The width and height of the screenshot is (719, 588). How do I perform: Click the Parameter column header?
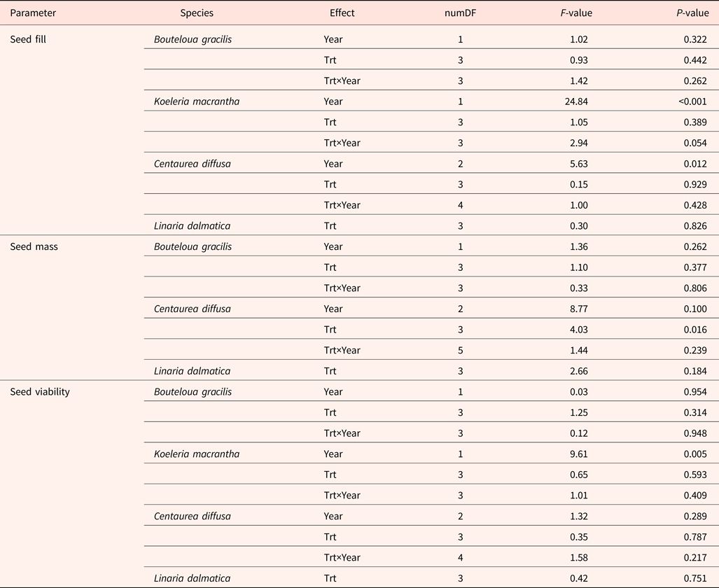(33, 13)
